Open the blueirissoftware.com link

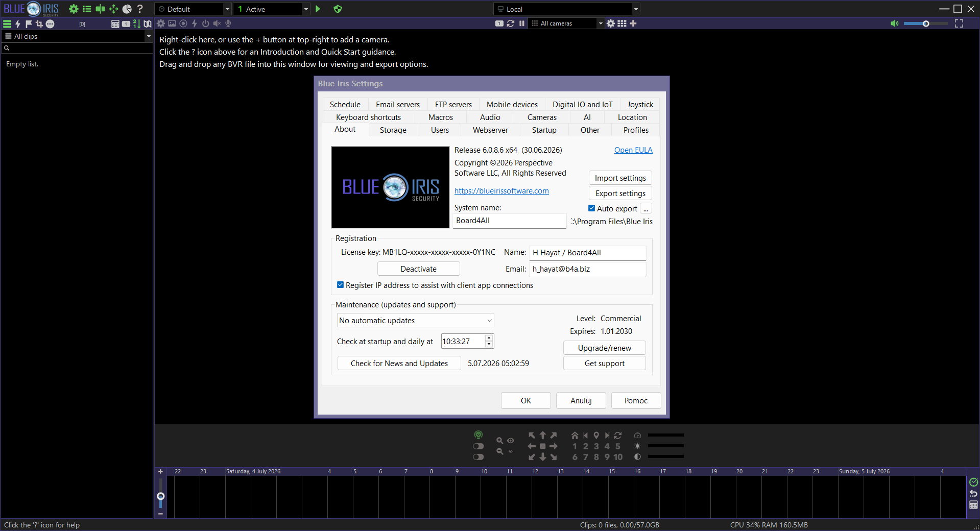pos(501,191)
